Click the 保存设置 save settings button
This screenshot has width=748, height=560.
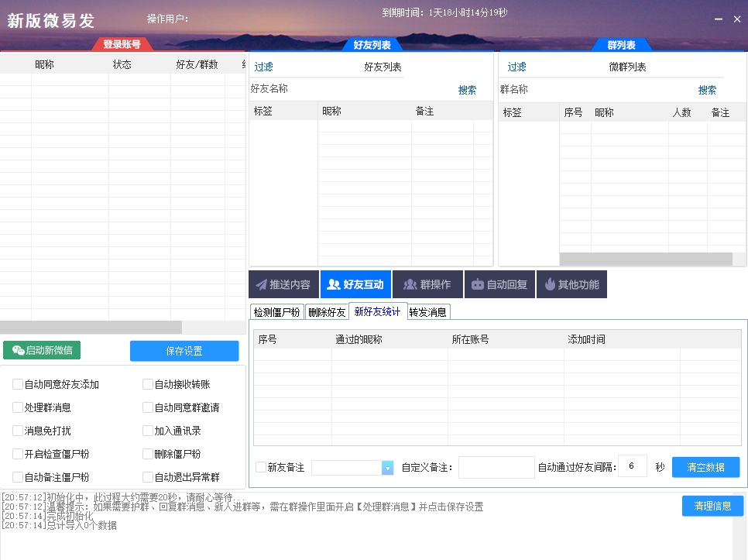[x=184, y=350]
